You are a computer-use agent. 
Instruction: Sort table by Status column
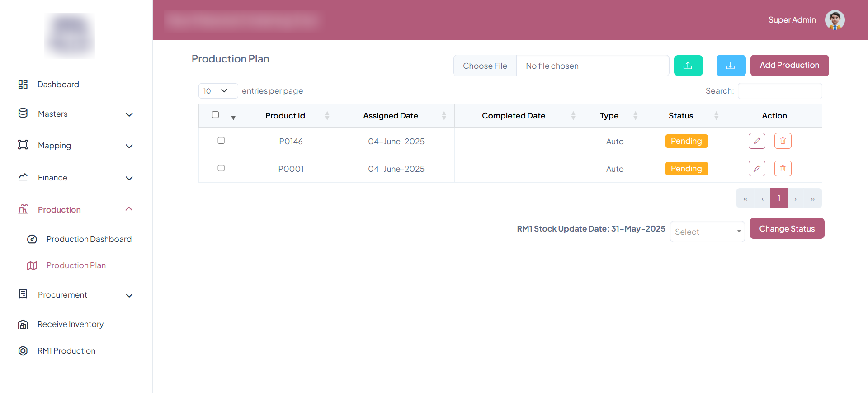(x=686, y=116)
